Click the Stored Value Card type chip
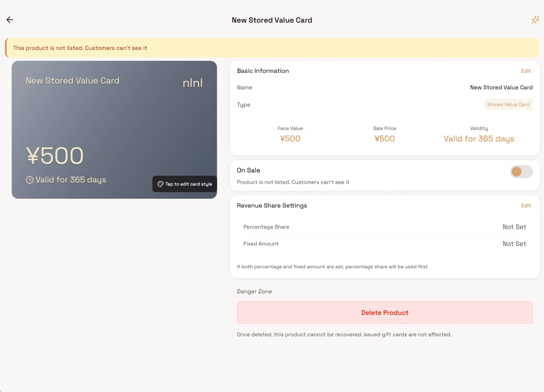This screenshot has width=544, height=392. pyautogui.click(x=508, y=104)
